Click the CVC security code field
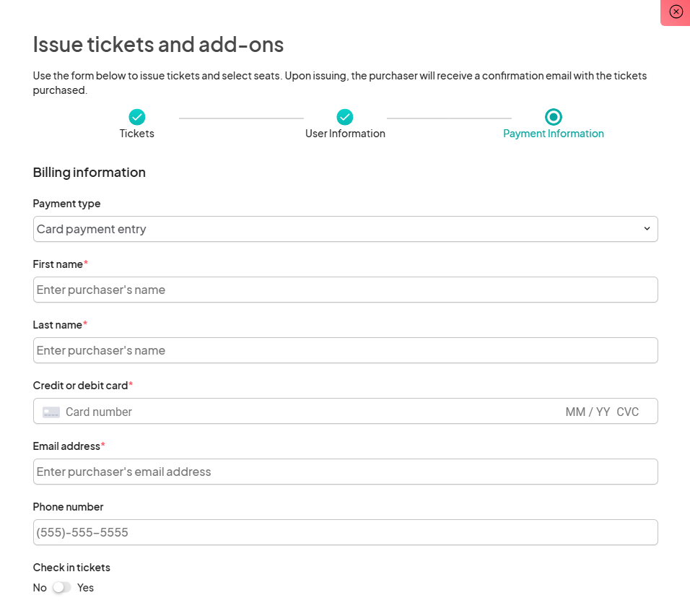The image size is (690, 616). coord(628,412)
